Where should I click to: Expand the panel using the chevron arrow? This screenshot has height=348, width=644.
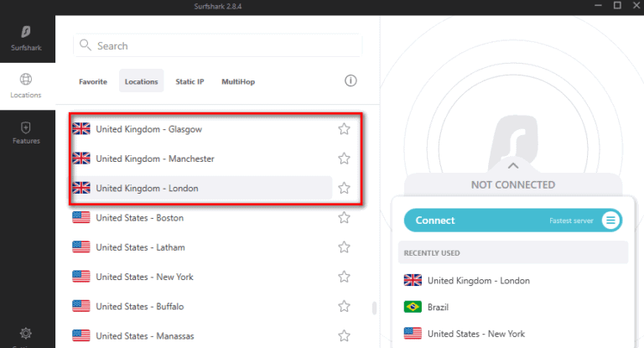[x=513, y=165]
